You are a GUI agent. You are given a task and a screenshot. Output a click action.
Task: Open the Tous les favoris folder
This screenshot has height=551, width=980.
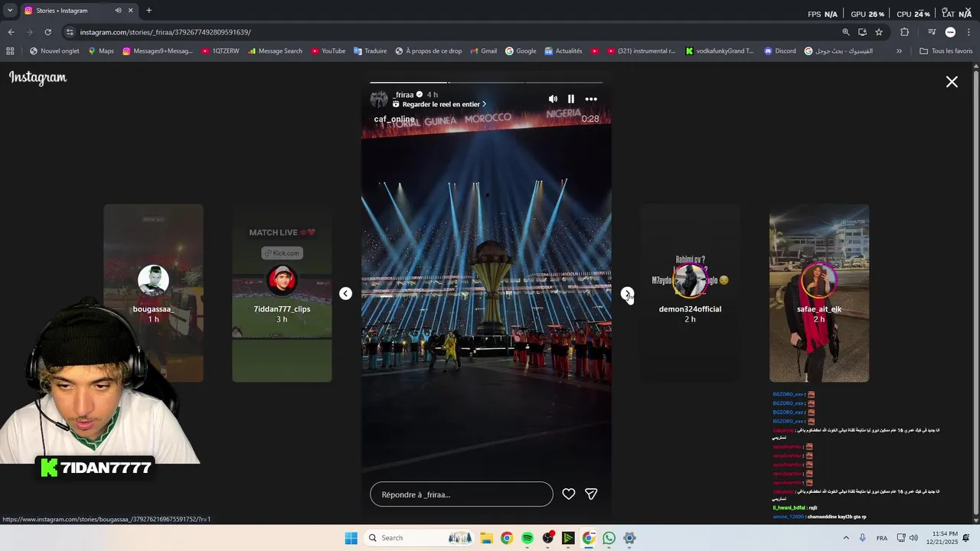point(946,51)
